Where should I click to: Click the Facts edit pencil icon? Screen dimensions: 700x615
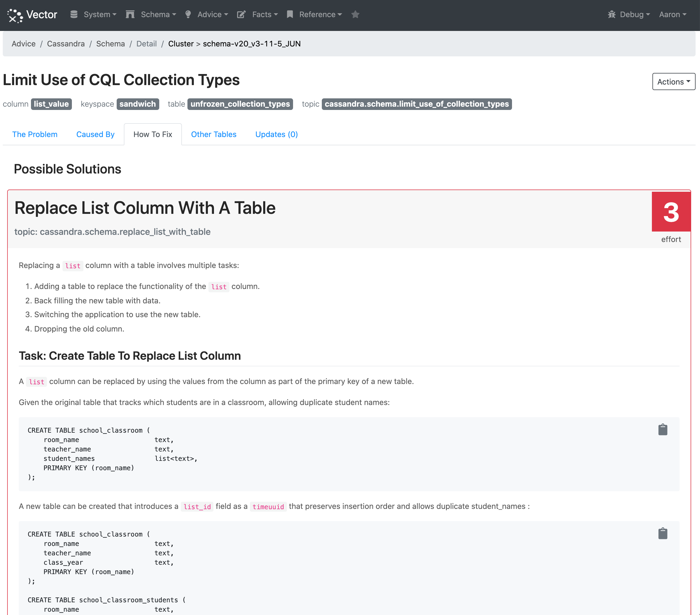click(x=241, y=14)
